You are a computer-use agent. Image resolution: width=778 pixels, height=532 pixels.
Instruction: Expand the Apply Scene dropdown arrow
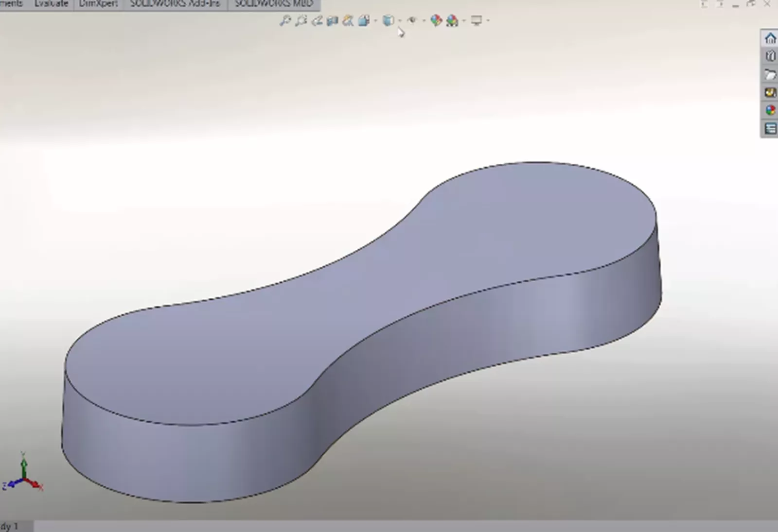pos(463,20)
